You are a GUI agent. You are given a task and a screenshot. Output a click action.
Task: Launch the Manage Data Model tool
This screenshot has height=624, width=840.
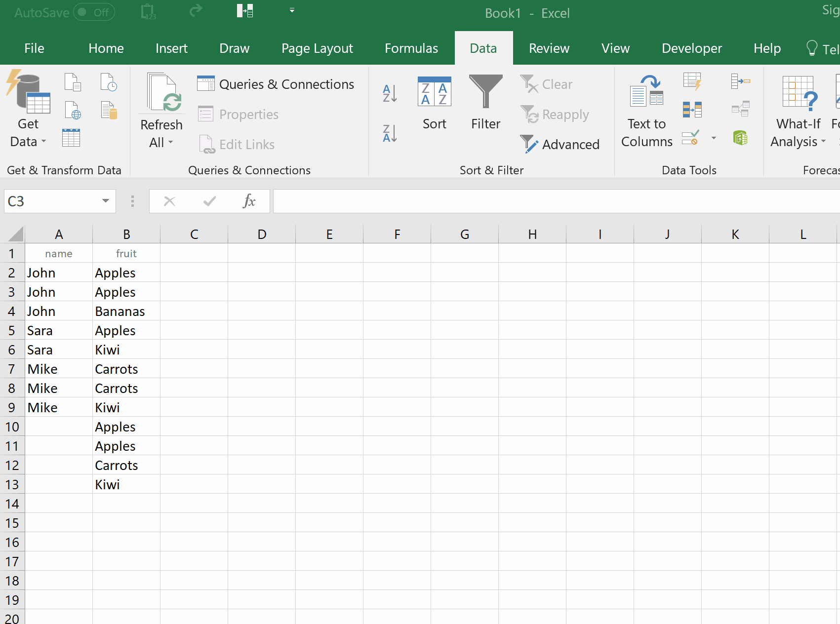pyautogui.click(x=740, y=138)
